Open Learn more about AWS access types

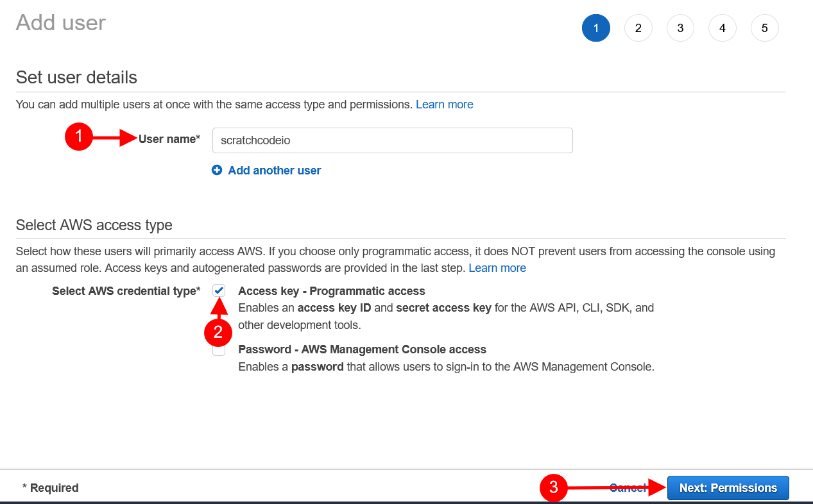[x=497, y=267]
